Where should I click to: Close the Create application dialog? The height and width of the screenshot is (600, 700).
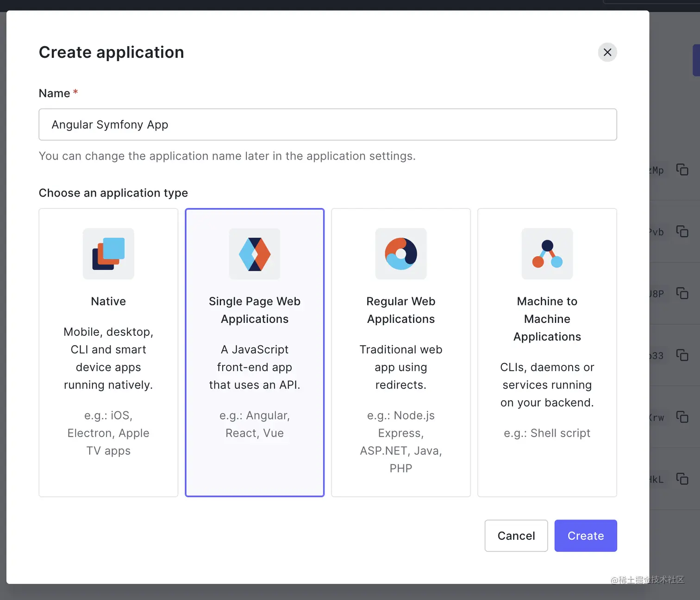607,52
